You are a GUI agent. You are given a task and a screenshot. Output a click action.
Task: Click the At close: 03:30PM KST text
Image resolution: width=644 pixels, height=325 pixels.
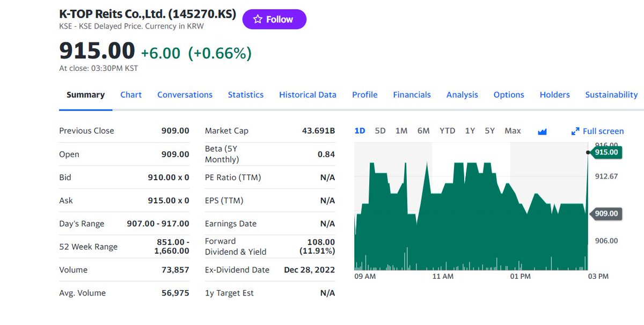[x=98, y=68]
